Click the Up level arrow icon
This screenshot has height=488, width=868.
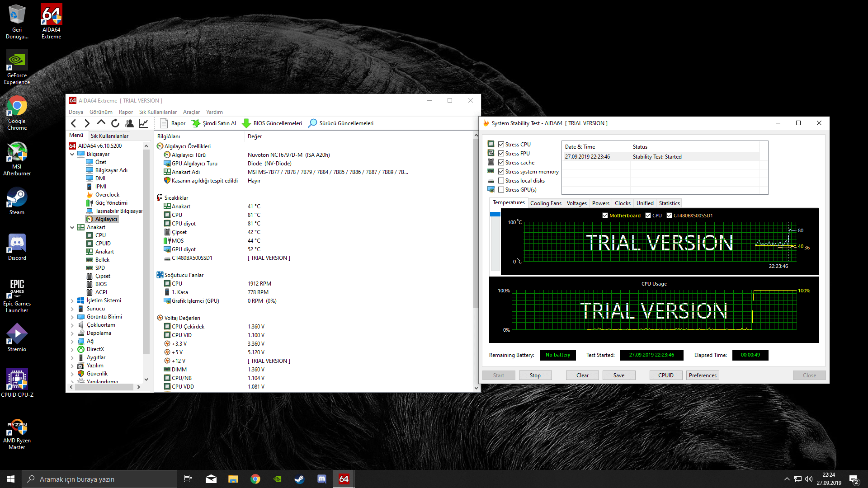coord(101,122)
